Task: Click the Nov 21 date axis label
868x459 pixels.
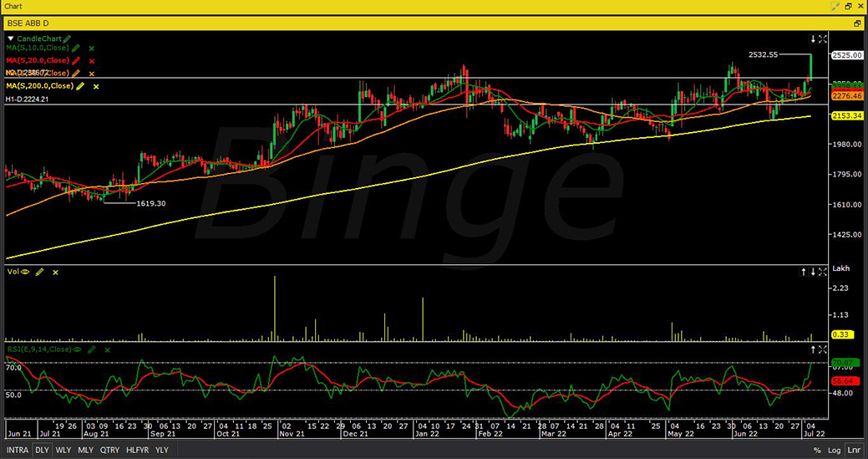Action: [x=293, y=434]
